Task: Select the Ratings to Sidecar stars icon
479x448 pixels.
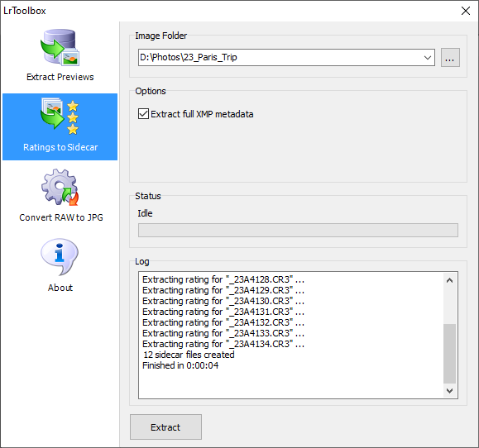Action: pyautogui.click(x=60, y=117)
